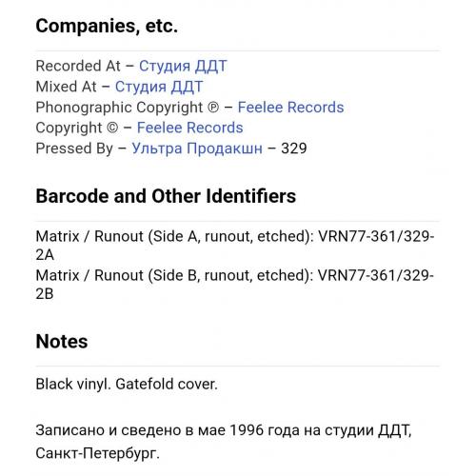476x476 pixels.
Task: Click the Barcode and Other Identifiers heading
Action: [x=166, y=196]
